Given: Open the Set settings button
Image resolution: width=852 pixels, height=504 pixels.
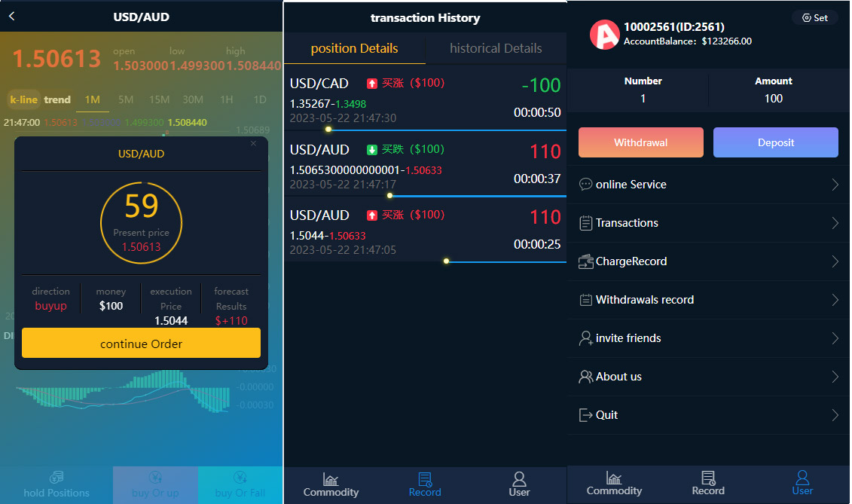Looking at the screenshot, I should [x=815, y=18].
